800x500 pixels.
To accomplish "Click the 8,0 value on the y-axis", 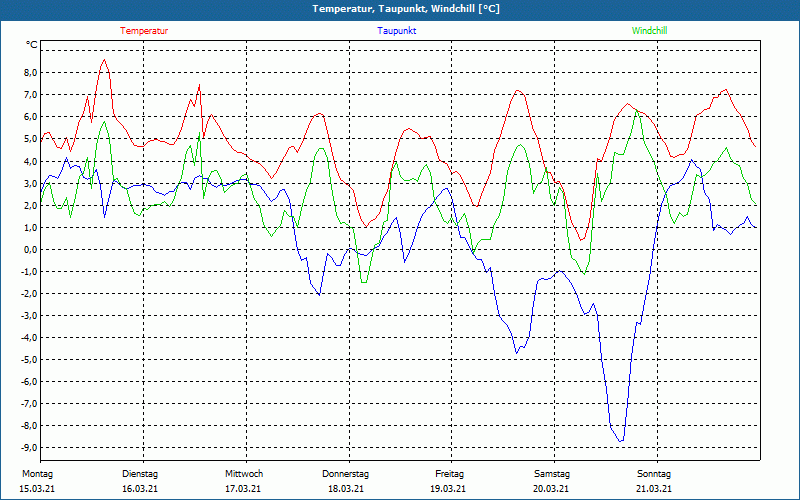I will [31, 72].
